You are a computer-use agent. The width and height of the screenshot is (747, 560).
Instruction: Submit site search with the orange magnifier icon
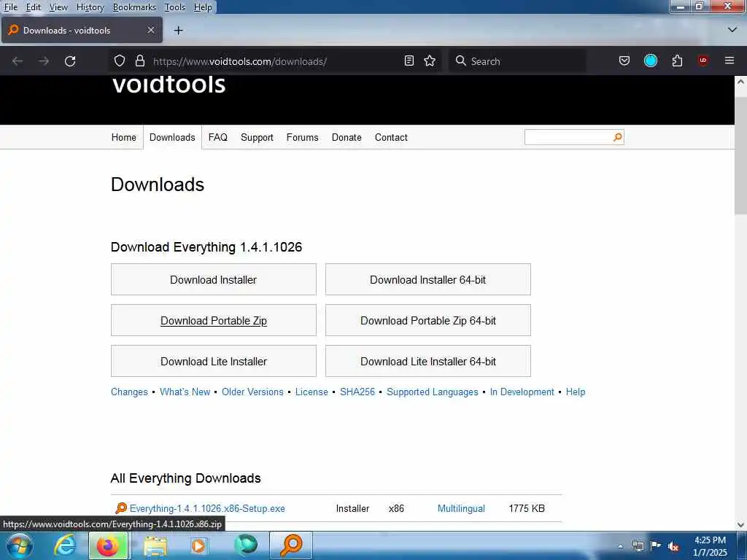[x=617, y=137]
